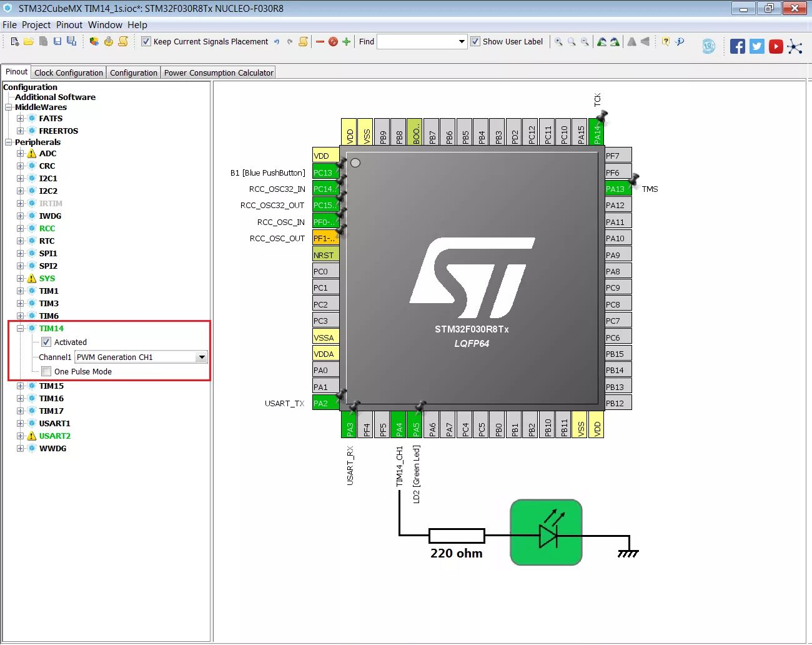Expand the ADC peripheral tree node
The image size is (812, 645).
19,153
